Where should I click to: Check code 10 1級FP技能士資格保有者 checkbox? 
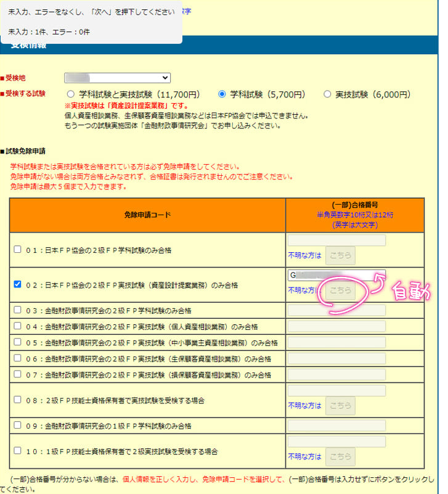(x=17, y=451)
